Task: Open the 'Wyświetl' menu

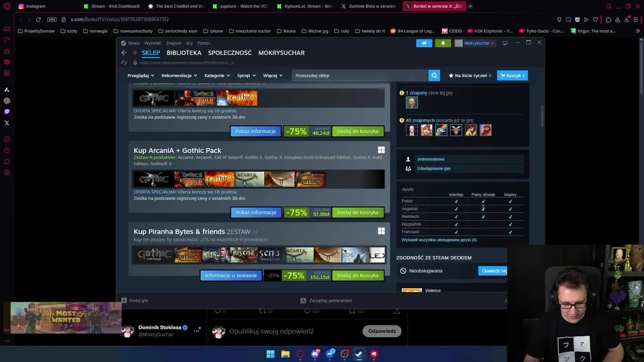Action: pyautogui.click(x=153, y=43)
